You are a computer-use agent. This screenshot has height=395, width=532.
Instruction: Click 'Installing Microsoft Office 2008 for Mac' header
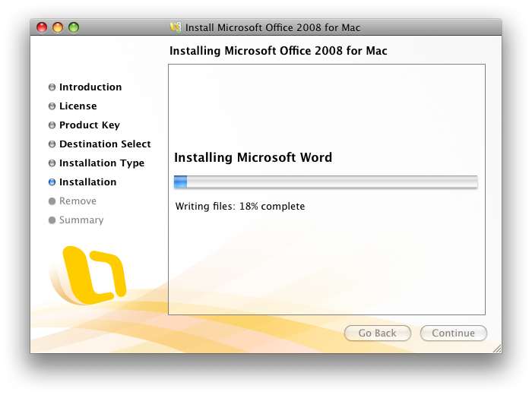[x=278, y=51]
